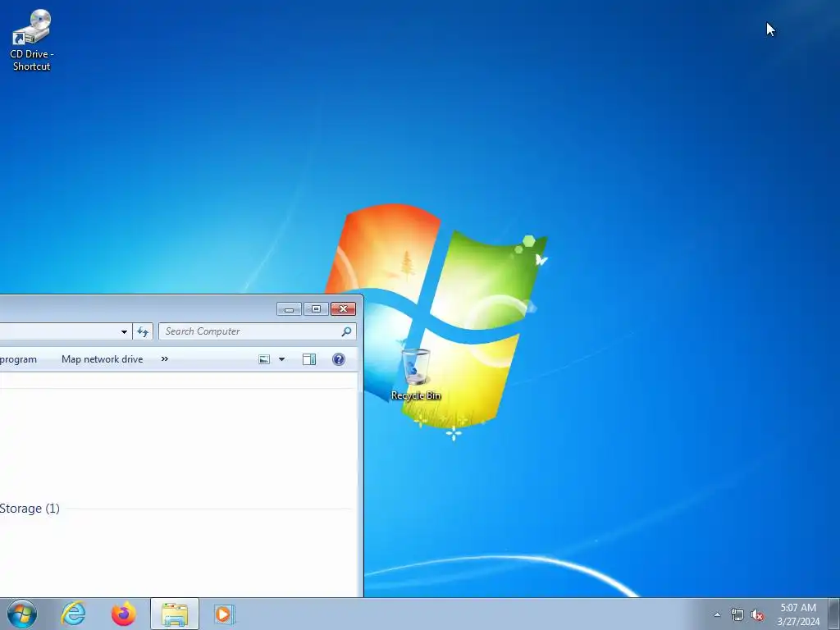The image size is (840, 630).
Task: Click the Windows Explorer taskbar button
Action: [x=175, y=614]
